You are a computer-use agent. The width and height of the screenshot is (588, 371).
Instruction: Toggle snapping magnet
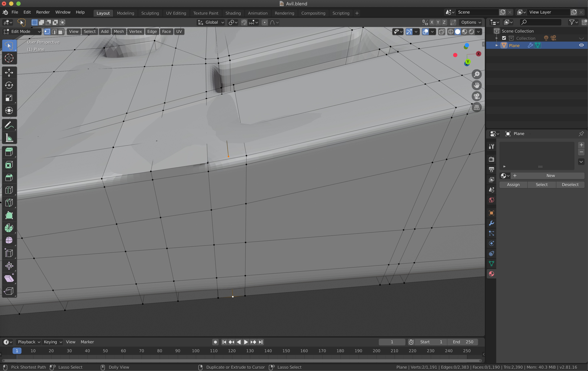pos(244,22)
